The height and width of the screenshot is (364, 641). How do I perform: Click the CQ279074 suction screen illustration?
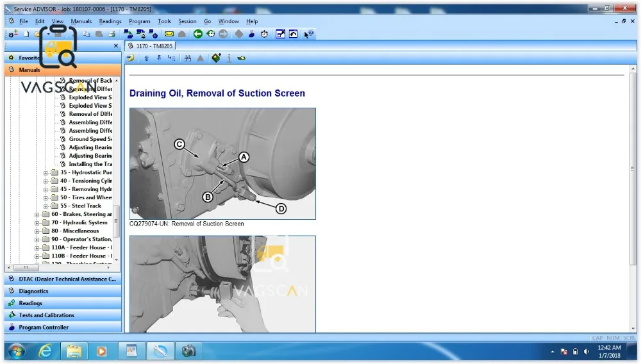pos(222,163)
